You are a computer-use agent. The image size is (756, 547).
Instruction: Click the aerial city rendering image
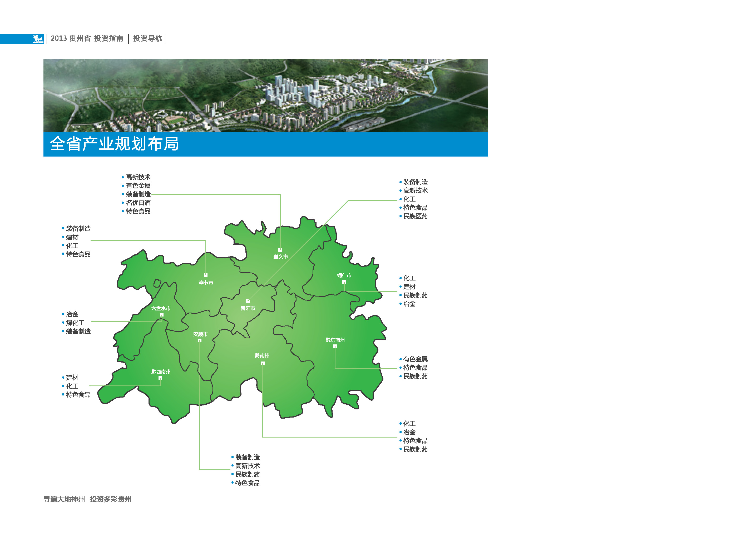(265, 95)
